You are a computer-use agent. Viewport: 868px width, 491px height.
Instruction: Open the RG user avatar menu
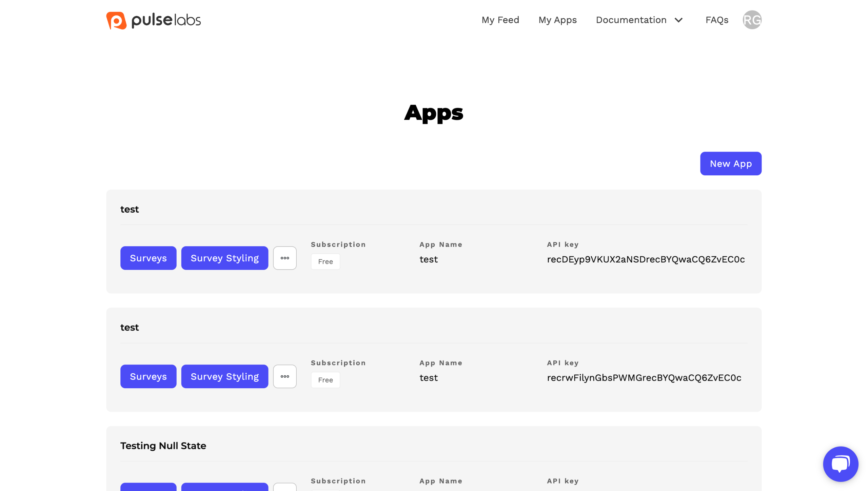pos(752,20)
